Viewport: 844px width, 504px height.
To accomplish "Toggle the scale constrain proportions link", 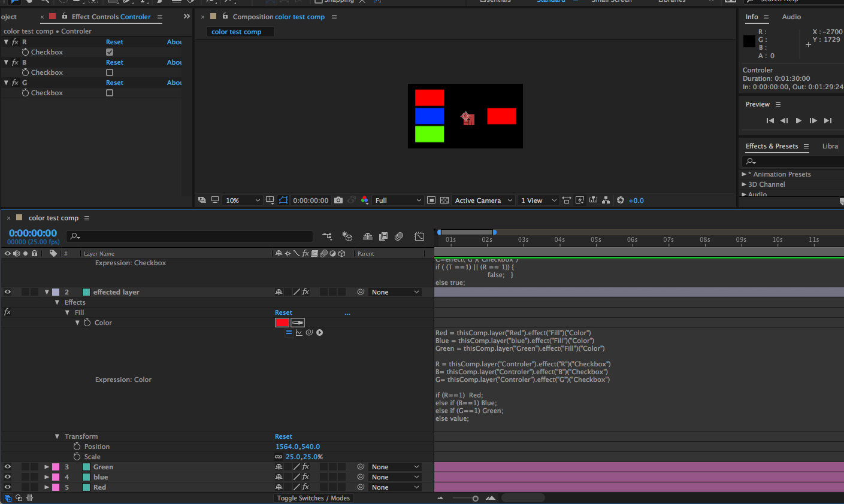I will pos(279,457).
